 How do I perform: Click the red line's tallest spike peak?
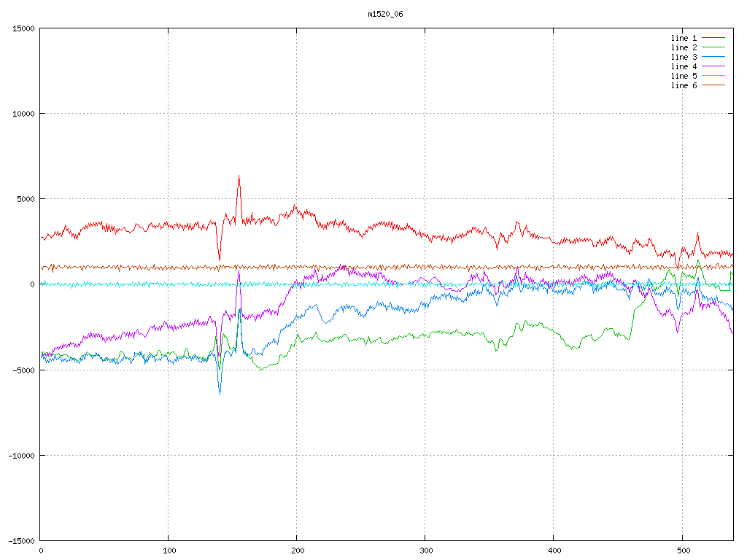click(239, 176)
